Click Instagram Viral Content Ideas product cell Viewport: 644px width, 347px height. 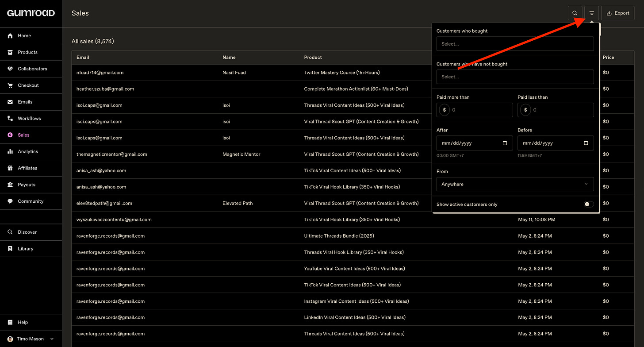(x=356, y=301)
